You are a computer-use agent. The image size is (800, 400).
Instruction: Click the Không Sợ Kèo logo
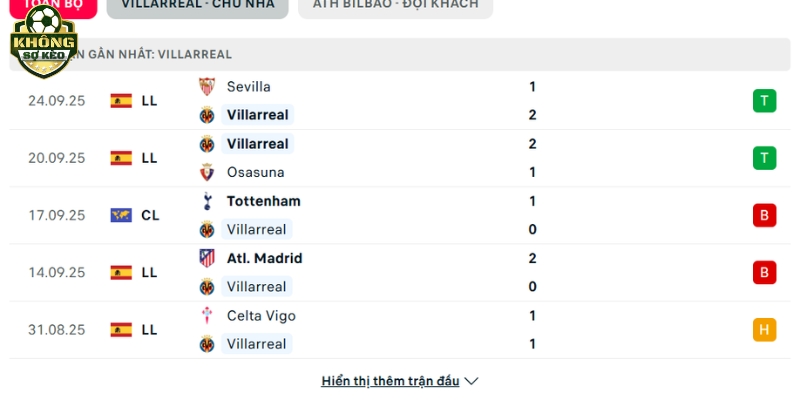(x=44, y=42)
